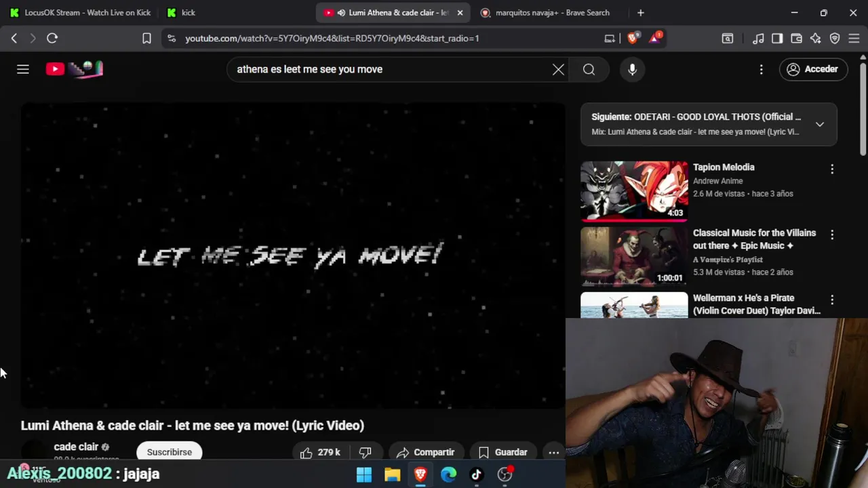Screen dimensions: 868x488
Task: Open more actions ellipsis beside Guardar
Action: pos(554,452)
